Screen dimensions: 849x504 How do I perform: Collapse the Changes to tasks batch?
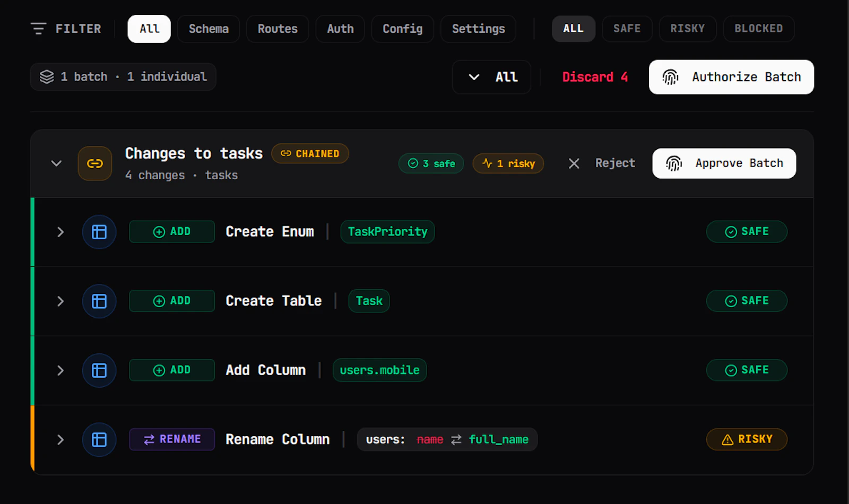pos(56,163)
